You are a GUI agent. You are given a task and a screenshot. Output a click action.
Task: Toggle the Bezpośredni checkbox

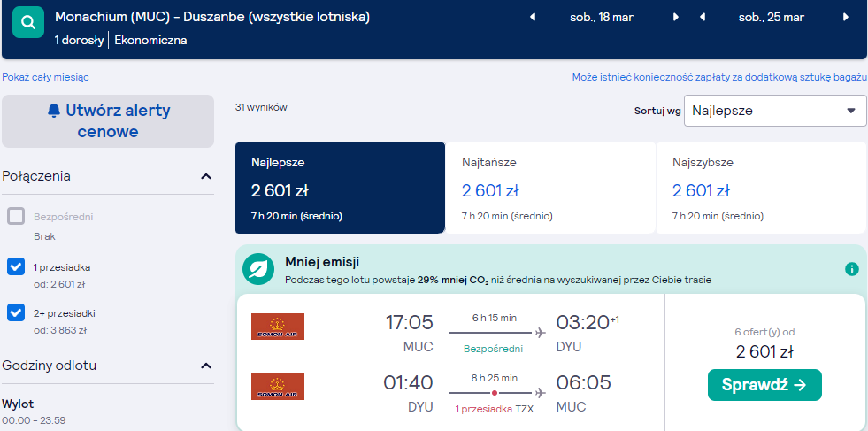16,216
